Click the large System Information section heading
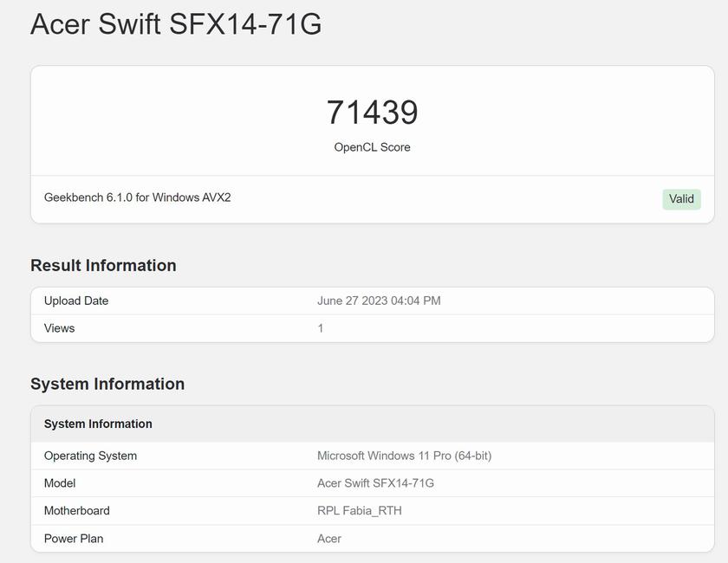Image resolution: width=728 pixels, height=563 pixels. (x=107, y=384)
